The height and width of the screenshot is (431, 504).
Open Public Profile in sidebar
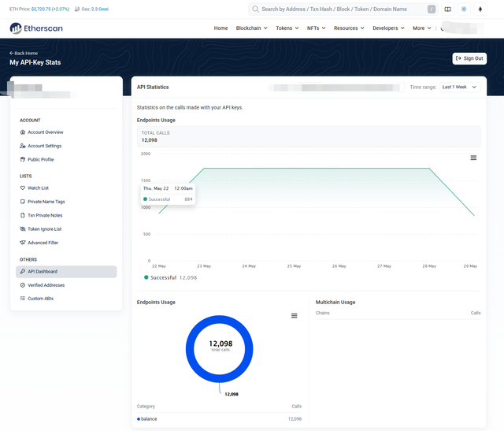[x=66, y=159]
